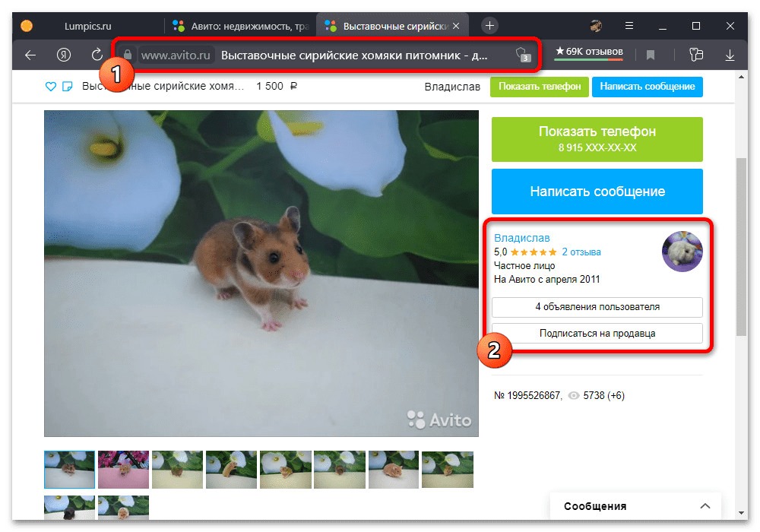
Task: Open 4 объявления пользователя
Action: click(x=597, y=307)
